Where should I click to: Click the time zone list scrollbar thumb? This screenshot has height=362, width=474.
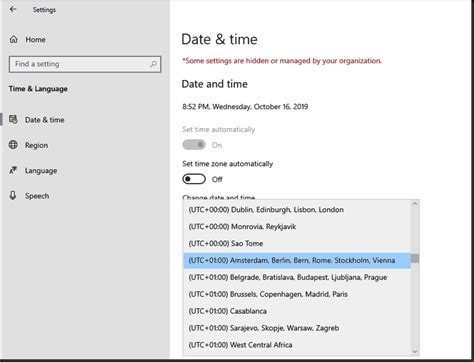pyautogui.click(x=415, y=258)
